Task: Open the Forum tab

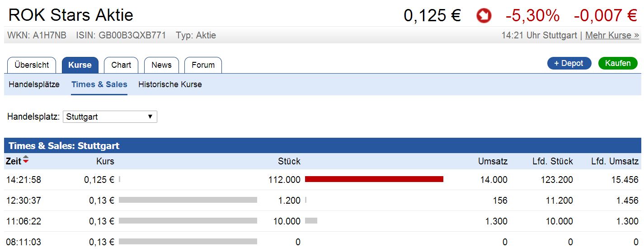Action: (203, 65)
